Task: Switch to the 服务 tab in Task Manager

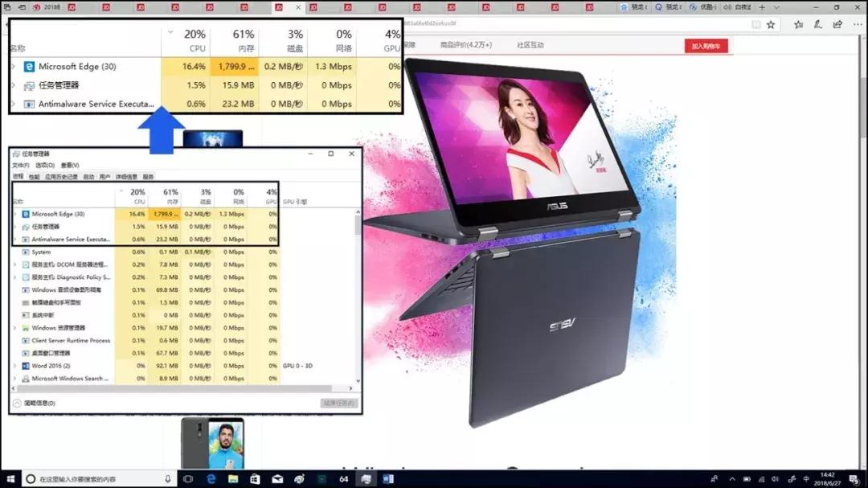Action: tap(148, 177)
